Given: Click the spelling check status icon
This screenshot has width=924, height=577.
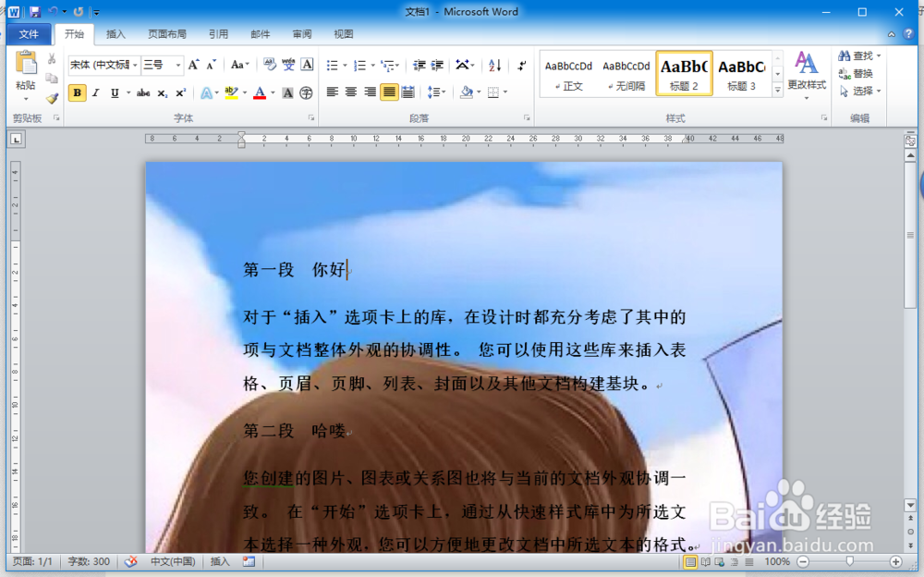Looking at the screenshot, I should (131, 561).
